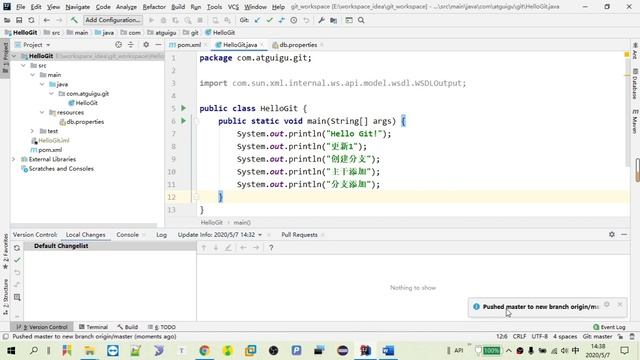Open Project panel gear settings

point(146,45)
